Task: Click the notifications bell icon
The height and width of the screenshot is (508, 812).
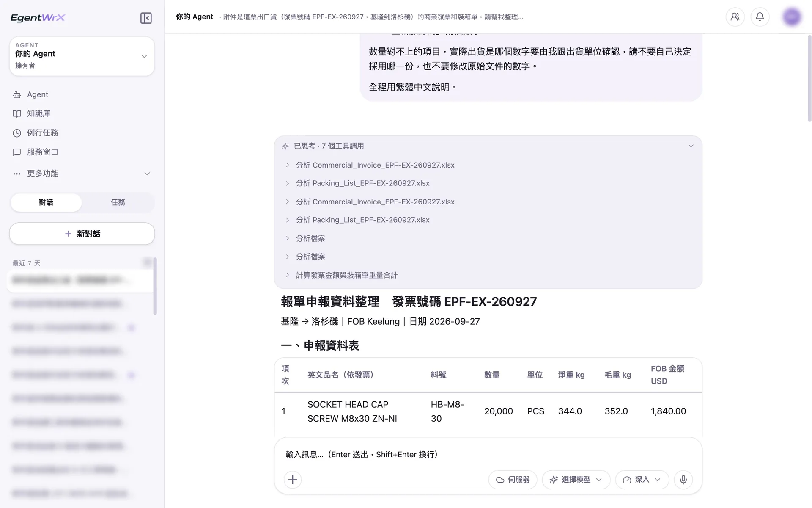Action: pyautogui.click(x=760, y=17)
